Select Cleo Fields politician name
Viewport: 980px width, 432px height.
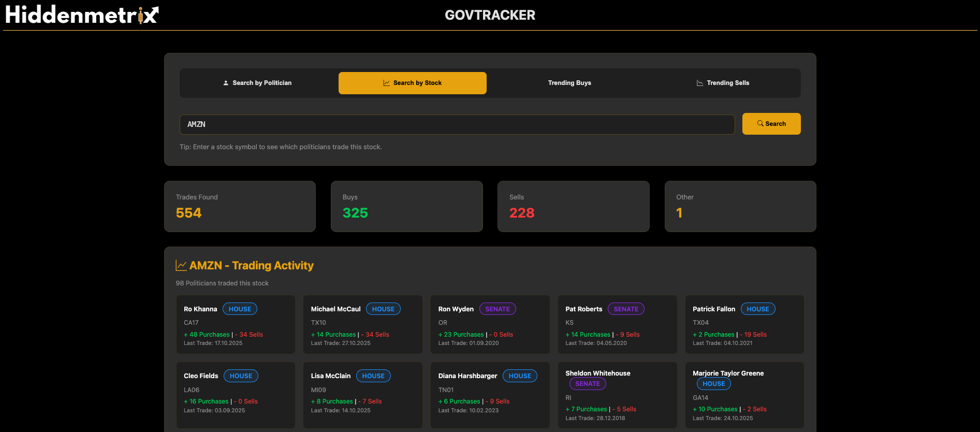[x=201, y=376]
